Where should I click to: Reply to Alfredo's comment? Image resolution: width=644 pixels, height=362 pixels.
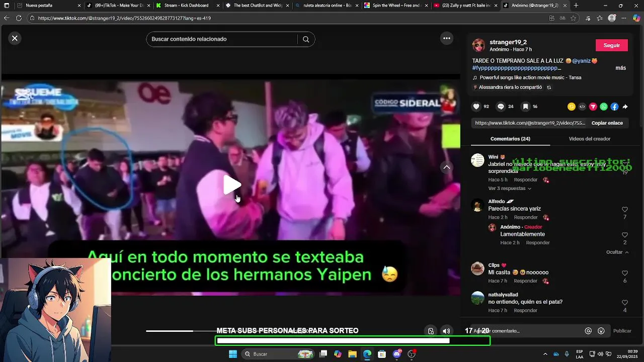point(526,217)
